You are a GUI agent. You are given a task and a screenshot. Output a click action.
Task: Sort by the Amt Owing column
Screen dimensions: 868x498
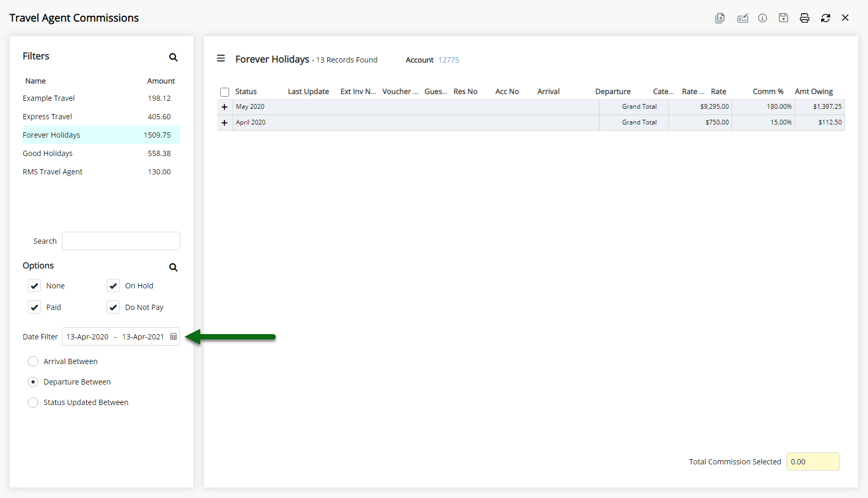[x=814, y=91]
